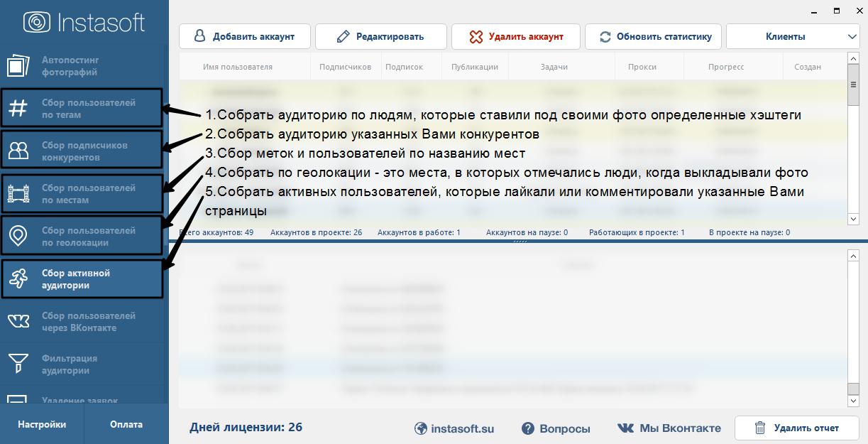Click down arrow of accounts table scrollbar
The width and height of the screenshot is (868, 444).
pos(854,220)
